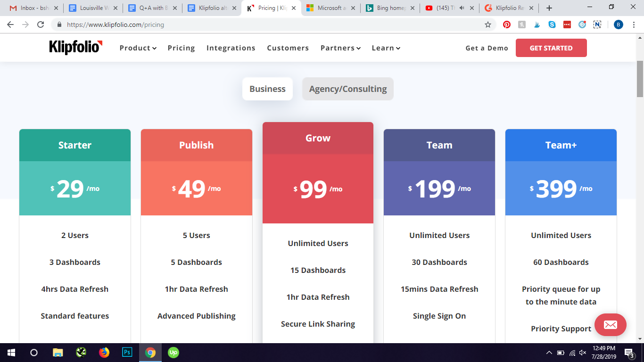
Task: Click the $199 /mo Team price
Action: coord(439,189)
